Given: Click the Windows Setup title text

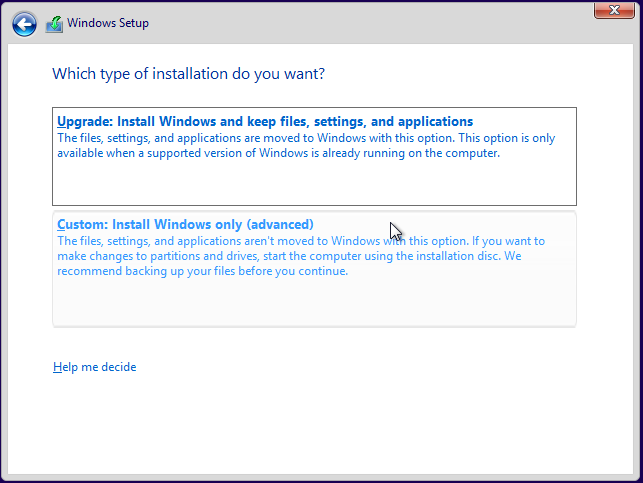Looking at the screenshot, I should point(108,23).
